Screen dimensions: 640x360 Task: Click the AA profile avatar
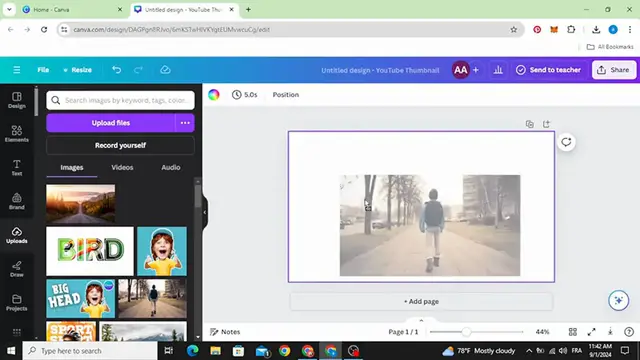460,70
